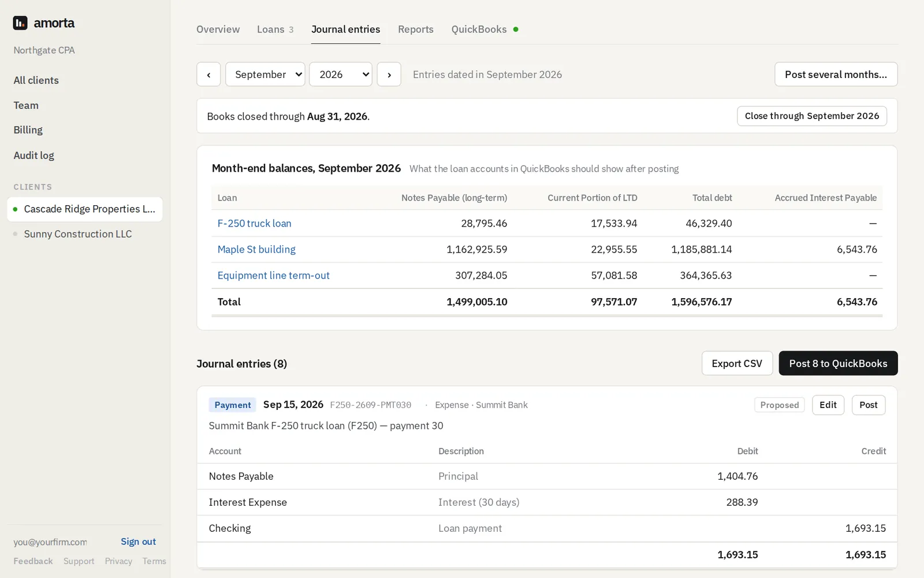
Task: Open the Loans tab
Action: point(275,29)
